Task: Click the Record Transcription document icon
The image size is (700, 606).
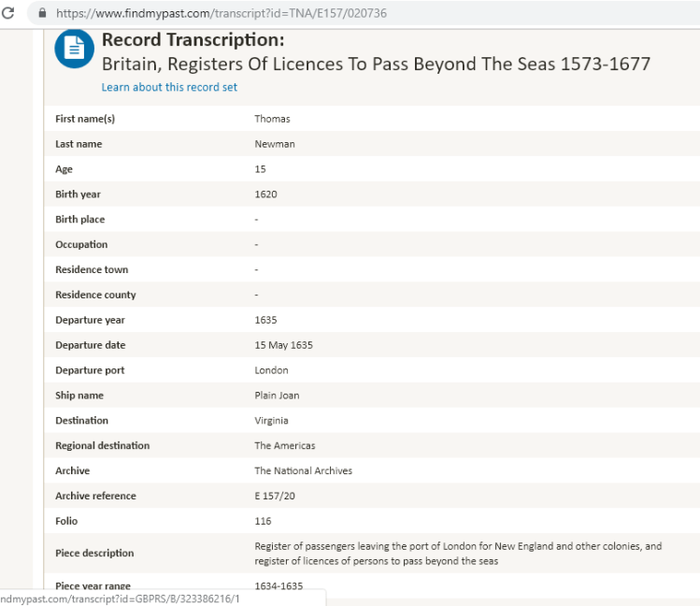Action: click(x=75, y=49)
